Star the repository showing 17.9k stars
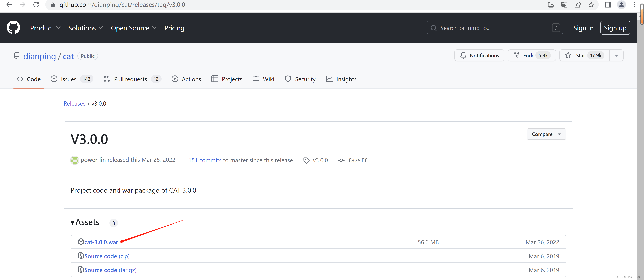This screenshot has height=280, width=644. [x=580, y=55]
